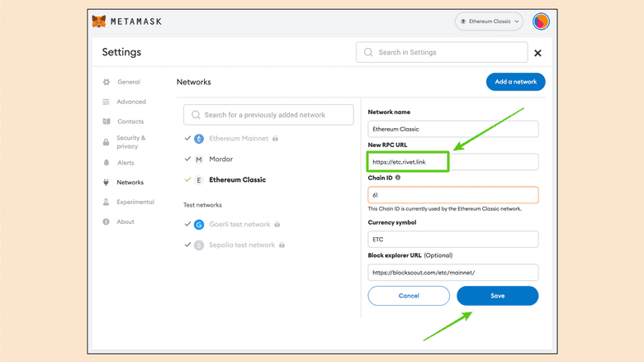Screen dimensions: 644x362
Task: Click the Chain ID info icon
Action: click(x=398, y=178)
